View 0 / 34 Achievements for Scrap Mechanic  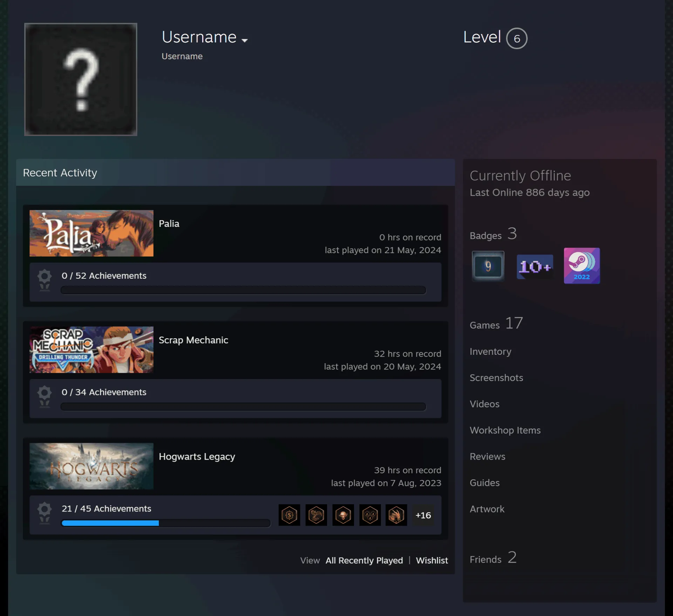pyautogui.click(x=104, y=392)
